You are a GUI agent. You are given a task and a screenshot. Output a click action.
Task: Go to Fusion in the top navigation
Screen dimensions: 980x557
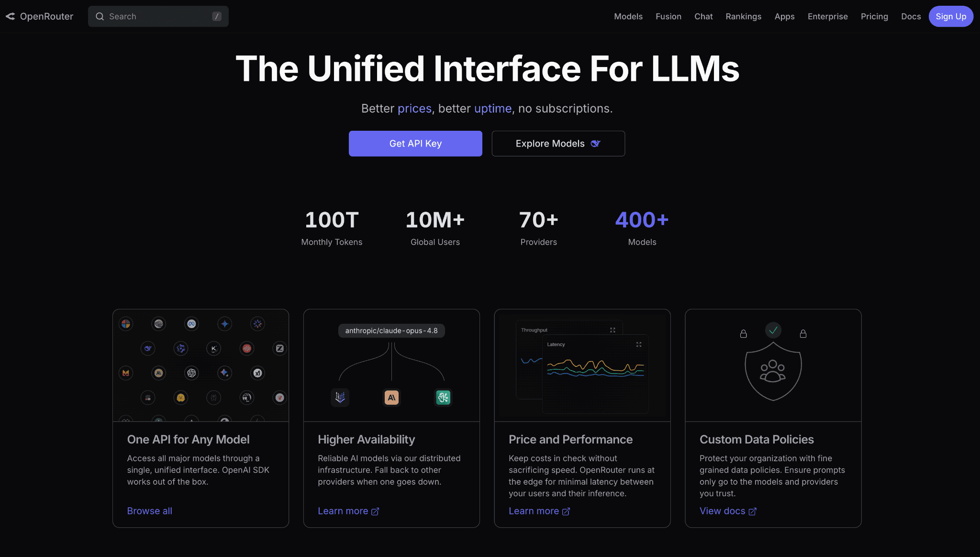click(x=668, y=16)
